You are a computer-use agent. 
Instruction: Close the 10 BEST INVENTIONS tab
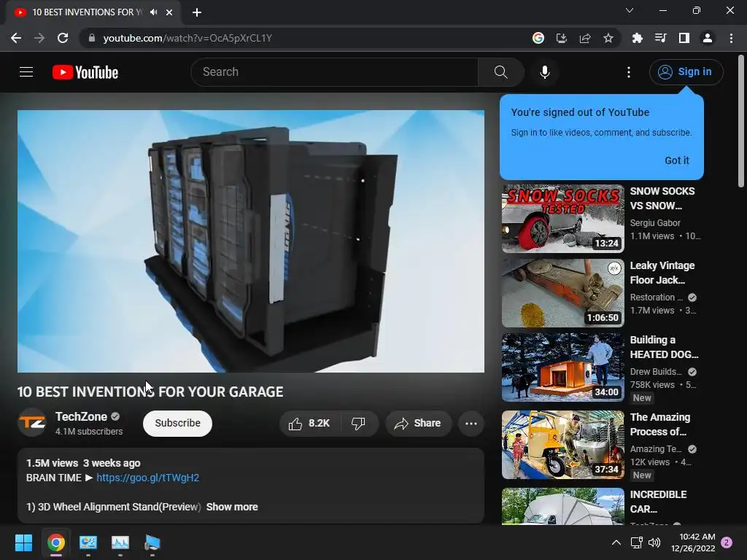(169, 12)
